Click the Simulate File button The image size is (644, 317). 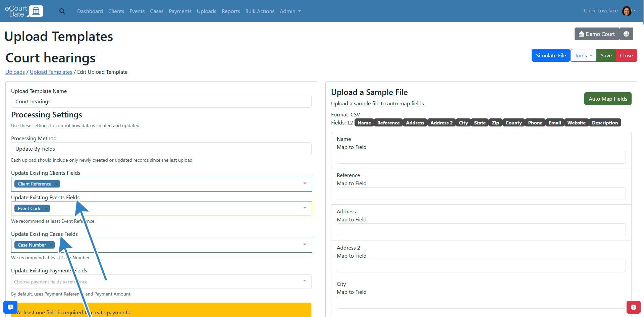click(551, 55)
